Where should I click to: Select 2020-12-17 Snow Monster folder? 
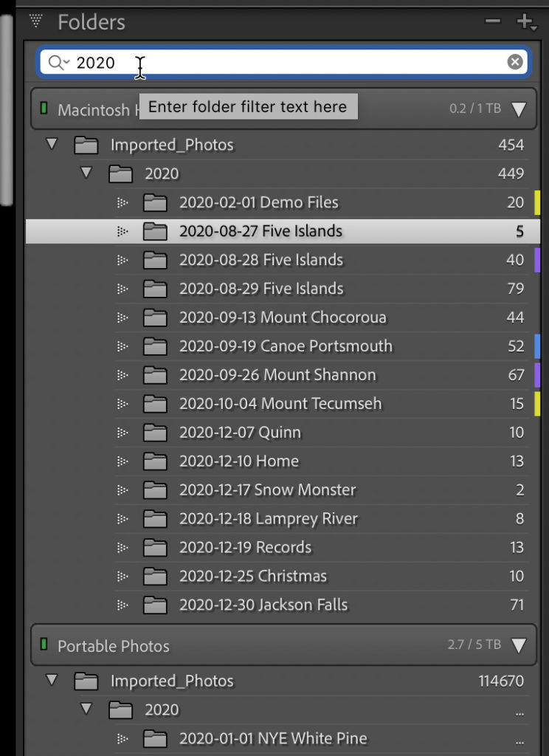point(267,489)
